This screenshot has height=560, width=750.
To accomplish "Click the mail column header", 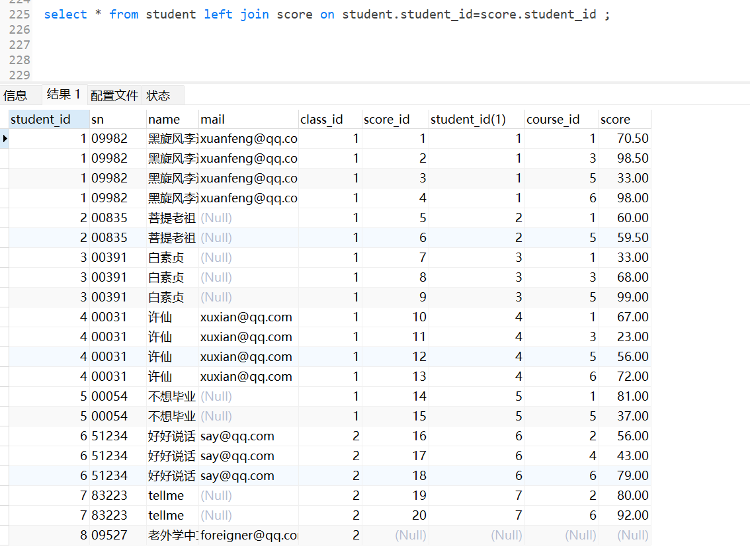I will (248, 119).
